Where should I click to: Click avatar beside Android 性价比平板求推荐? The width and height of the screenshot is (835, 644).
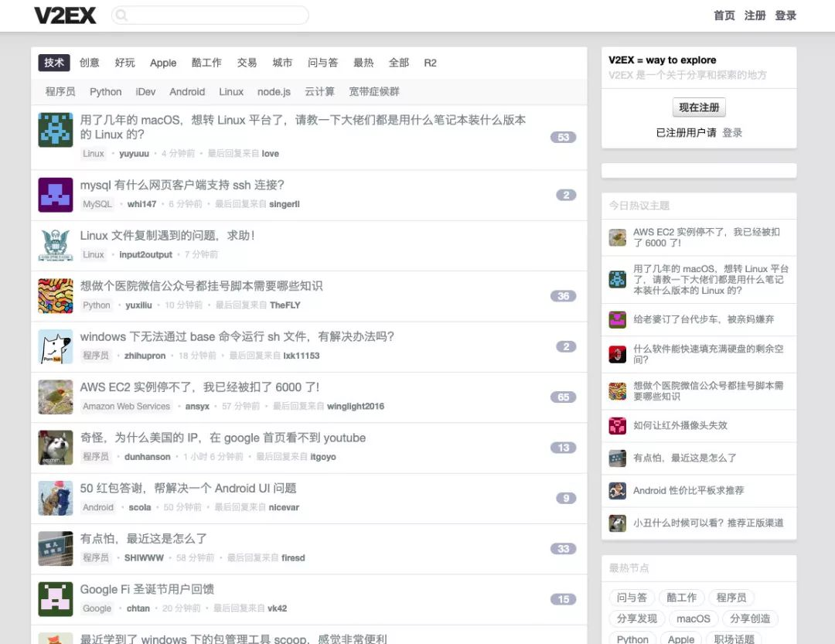click(618, 491)
